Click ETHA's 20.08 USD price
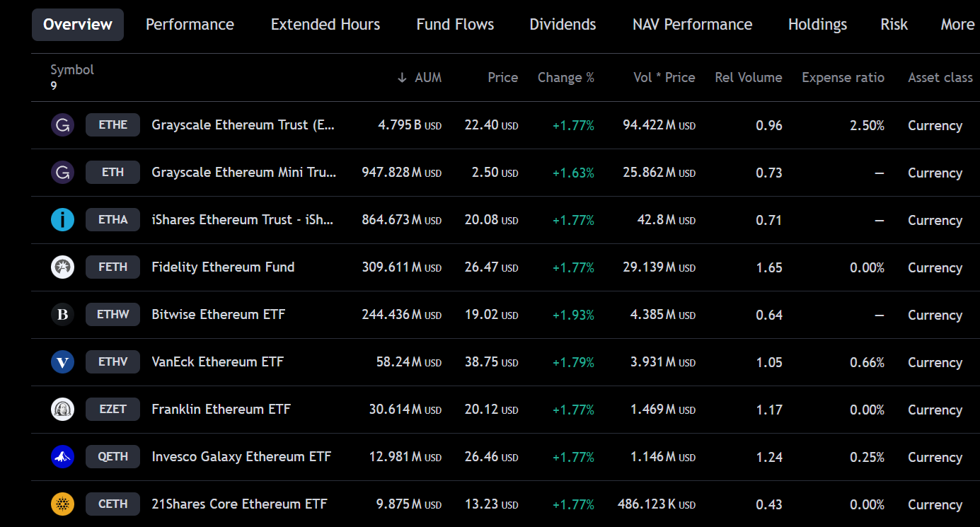This screenshot has width=980, height=527. point(492,220)
